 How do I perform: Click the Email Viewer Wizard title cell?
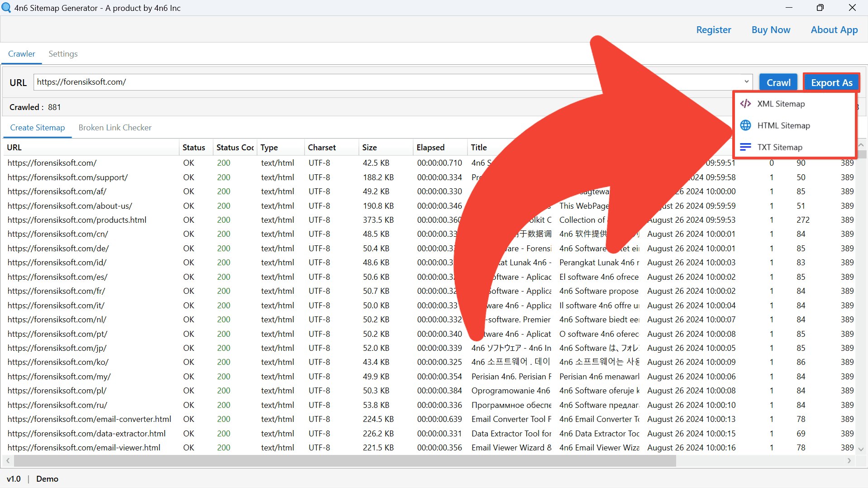tap(511, 448)
